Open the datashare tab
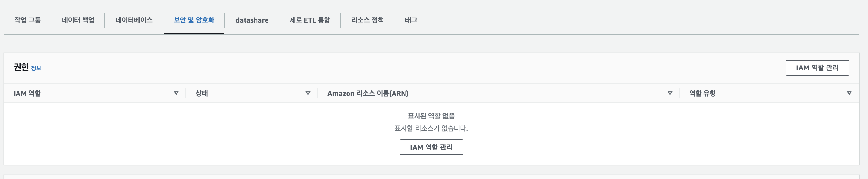 pos(252,20)
